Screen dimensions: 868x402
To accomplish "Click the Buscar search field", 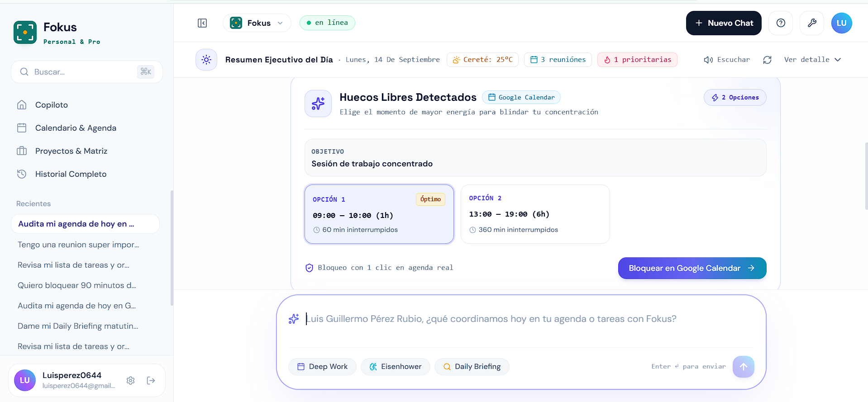I will coord(87,72).
